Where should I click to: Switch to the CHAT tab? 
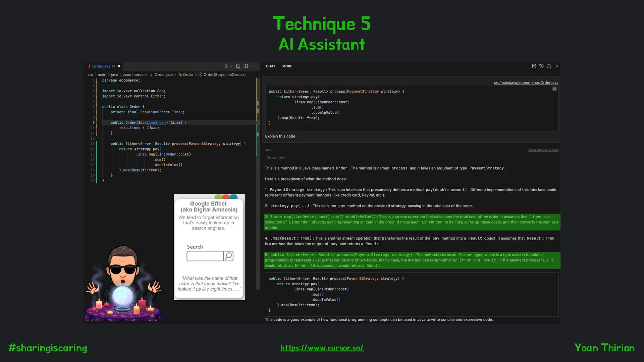pos(270,66)
